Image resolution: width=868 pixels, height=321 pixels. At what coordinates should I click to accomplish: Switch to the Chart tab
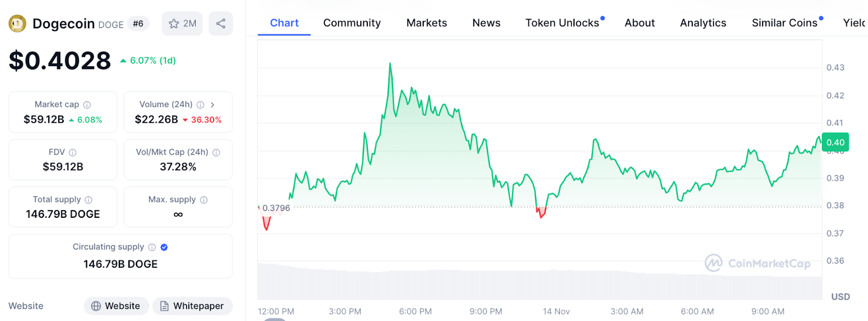284,23
